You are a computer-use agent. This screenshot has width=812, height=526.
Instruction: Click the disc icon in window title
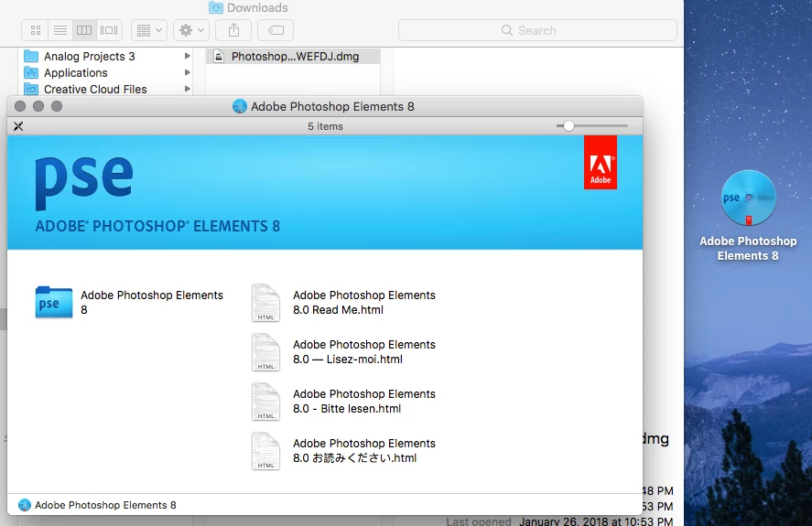tap(239, 106)
